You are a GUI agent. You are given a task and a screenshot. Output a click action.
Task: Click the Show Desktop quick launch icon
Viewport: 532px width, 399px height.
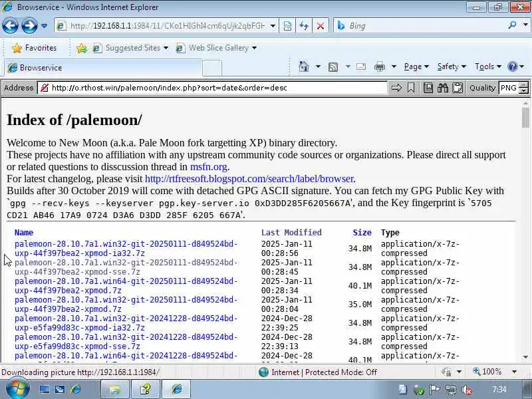pyautogui.click(x=44, y=389)
